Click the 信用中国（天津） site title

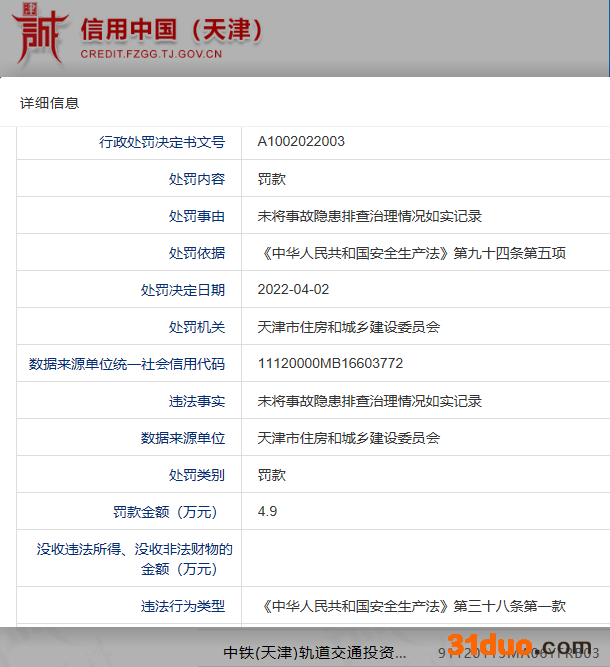click(x=171, y=29)
